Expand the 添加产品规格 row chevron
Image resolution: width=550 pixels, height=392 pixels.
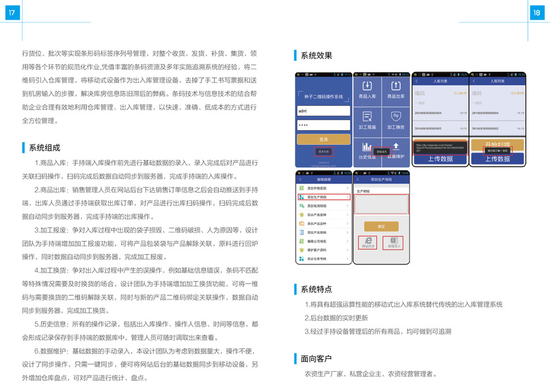point(347,232)
